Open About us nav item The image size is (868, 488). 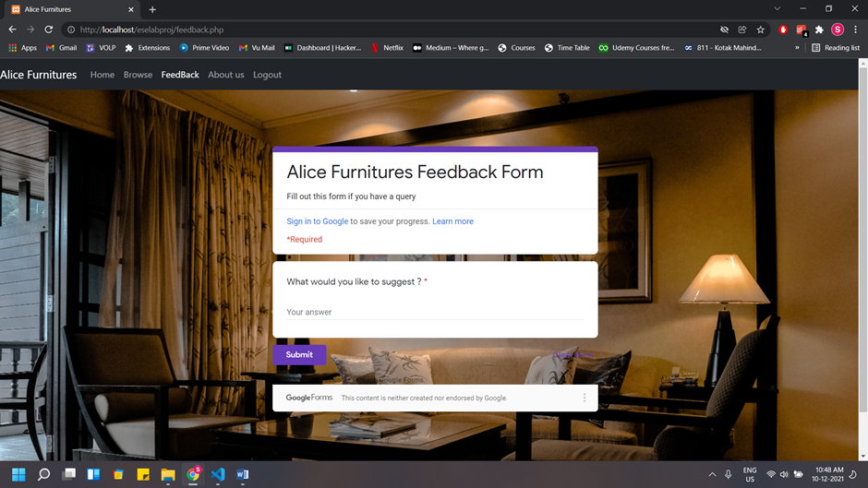tap(226, 75)
